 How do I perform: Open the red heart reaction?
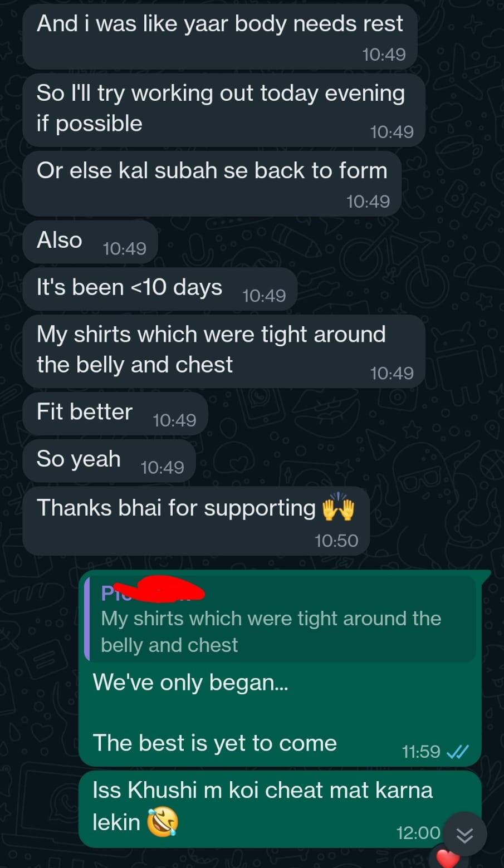click(x=447, y=858)
